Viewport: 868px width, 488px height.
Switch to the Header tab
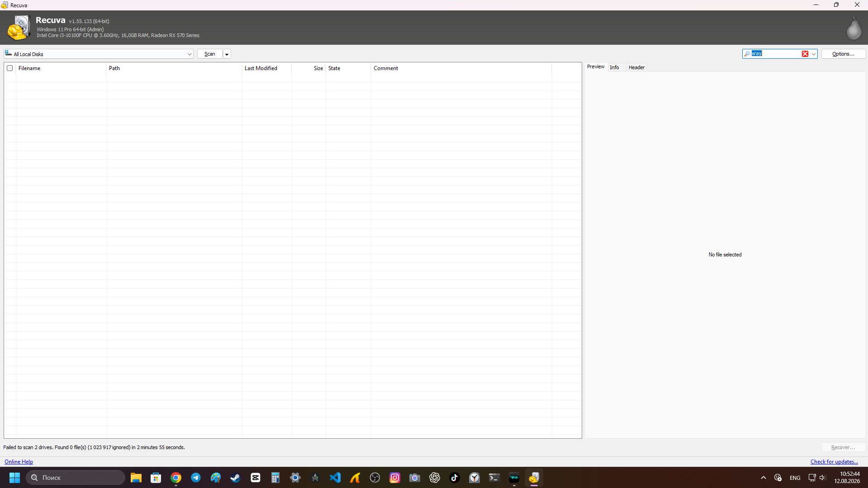coord(636,67)
